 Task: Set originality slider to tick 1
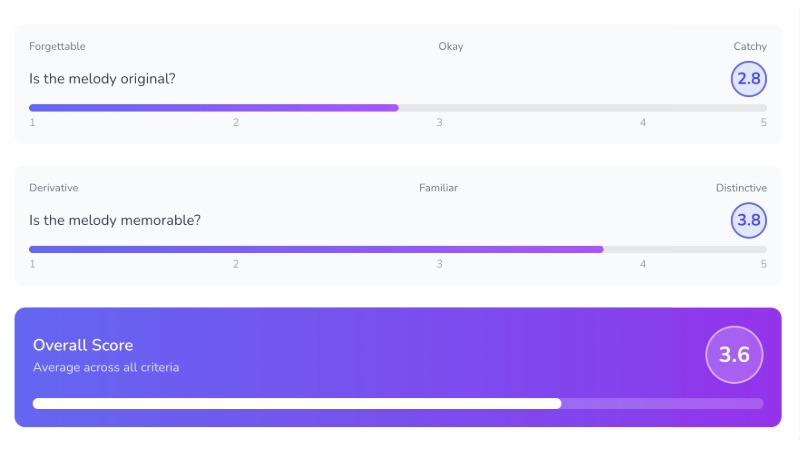point(32,107)
